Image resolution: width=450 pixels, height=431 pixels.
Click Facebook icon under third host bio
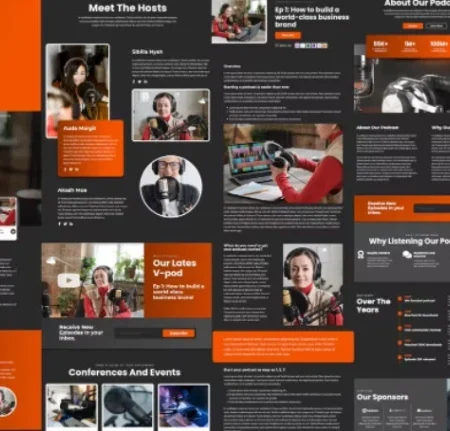click(60, 224)
